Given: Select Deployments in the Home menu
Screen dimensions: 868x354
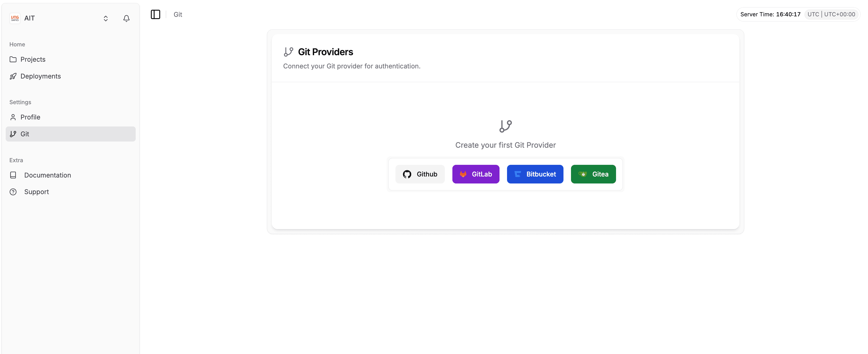Looking at the screenshot, I should (x=41, y=76).
